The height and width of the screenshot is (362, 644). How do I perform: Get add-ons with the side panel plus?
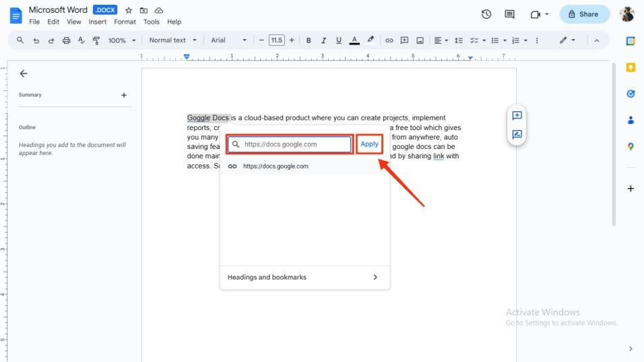click(x=631, y=189)
